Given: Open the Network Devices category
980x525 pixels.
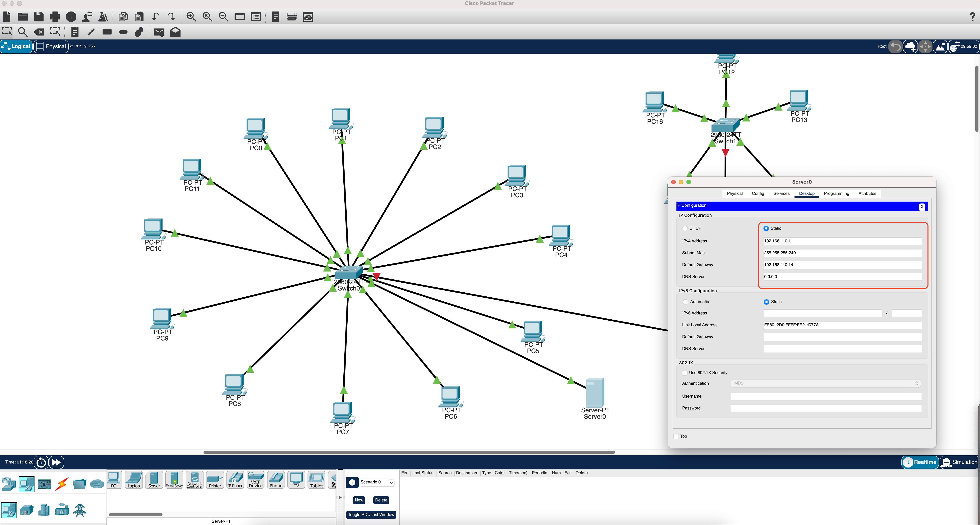Looking at the screenshot, I should [x=9, y=484].
